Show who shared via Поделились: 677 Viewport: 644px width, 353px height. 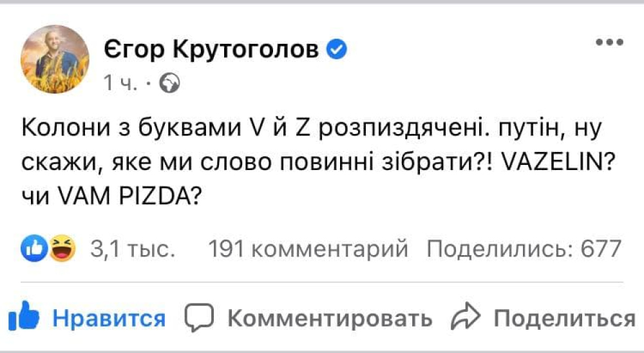tap(524, 248)
